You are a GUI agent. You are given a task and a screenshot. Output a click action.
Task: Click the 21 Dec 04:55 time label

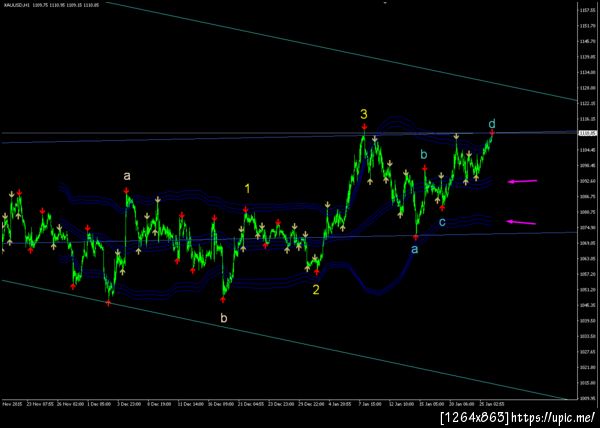pos(251,404)
